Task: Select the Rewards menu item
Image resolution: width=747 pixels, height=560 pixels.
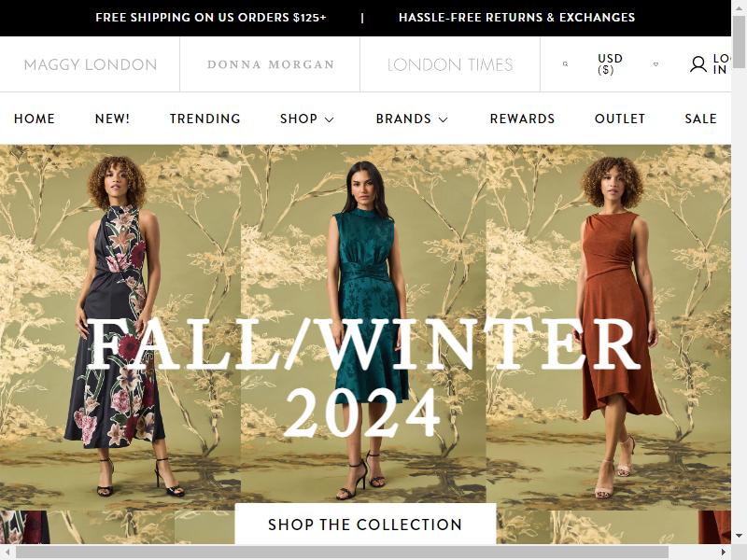Action: click(522, 119)
